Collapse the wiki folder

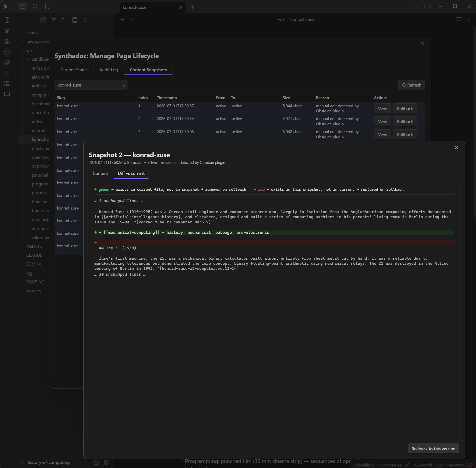click(x=22, y=50)
